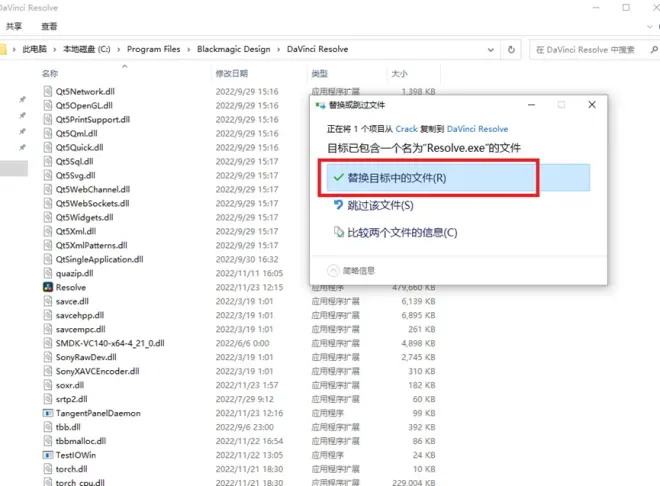The image size is (660, 486).
Task: Select the Resolve application file icon
Action: pyautogui.click(x=48, y=287)
